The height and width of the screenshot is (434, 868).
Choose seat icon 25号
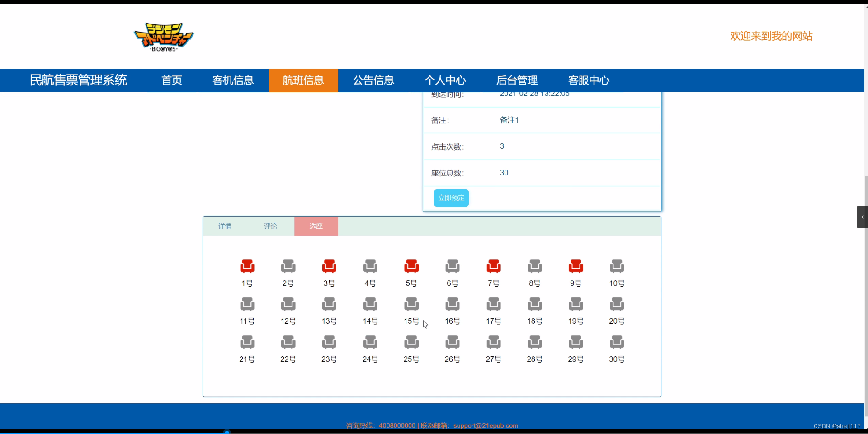tap(411, 342)
